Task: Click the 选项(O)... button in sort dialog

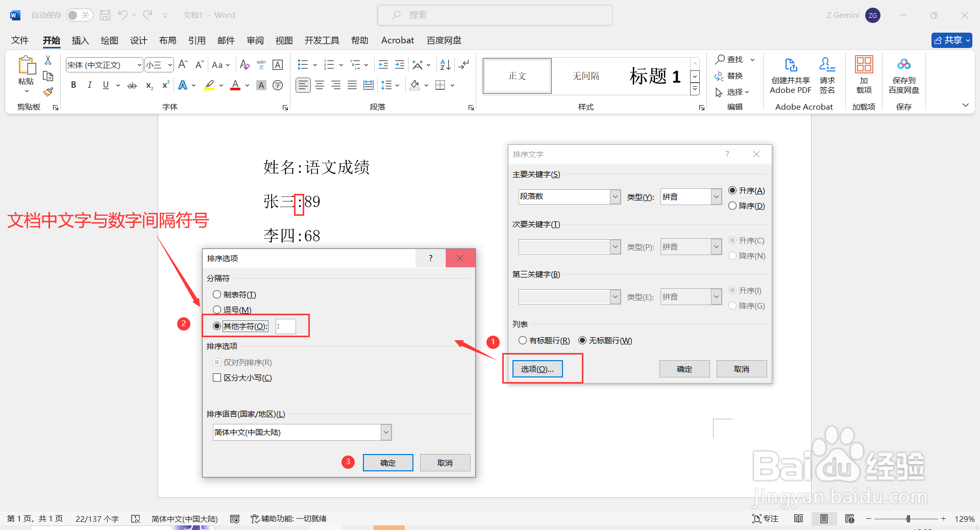Action: pos(537,368)
